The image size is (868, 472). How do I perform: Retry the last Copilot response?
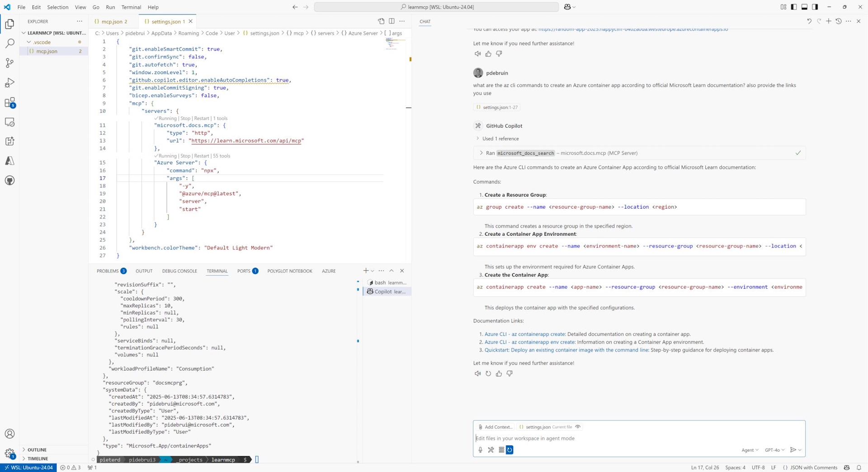[x=488, y=374]
